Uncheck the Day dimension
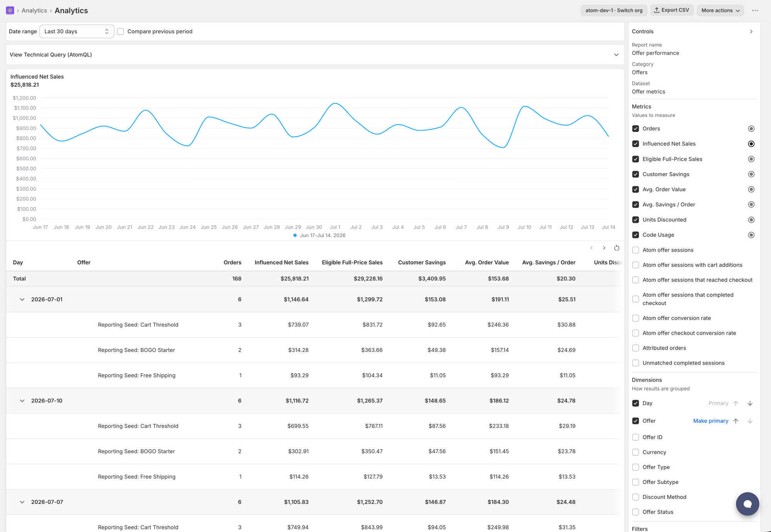771x532 pixels. point(636,403)
